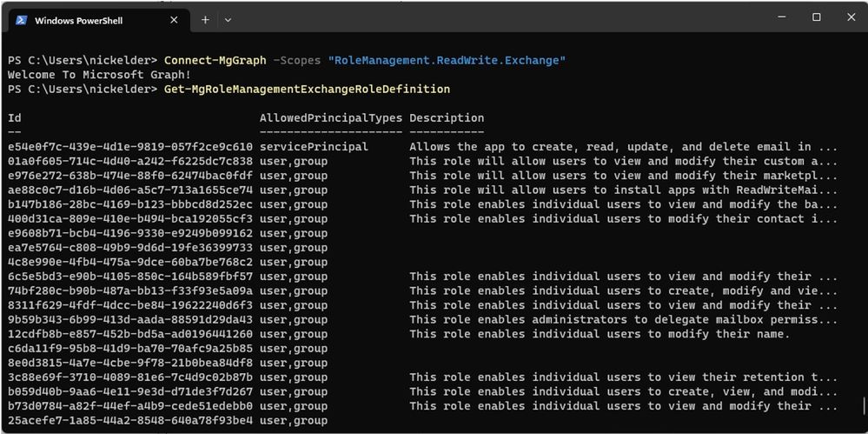Click the Id ea7e5764-c808-49b9-9d6d-19fe36399733

(x=130, y=248)
